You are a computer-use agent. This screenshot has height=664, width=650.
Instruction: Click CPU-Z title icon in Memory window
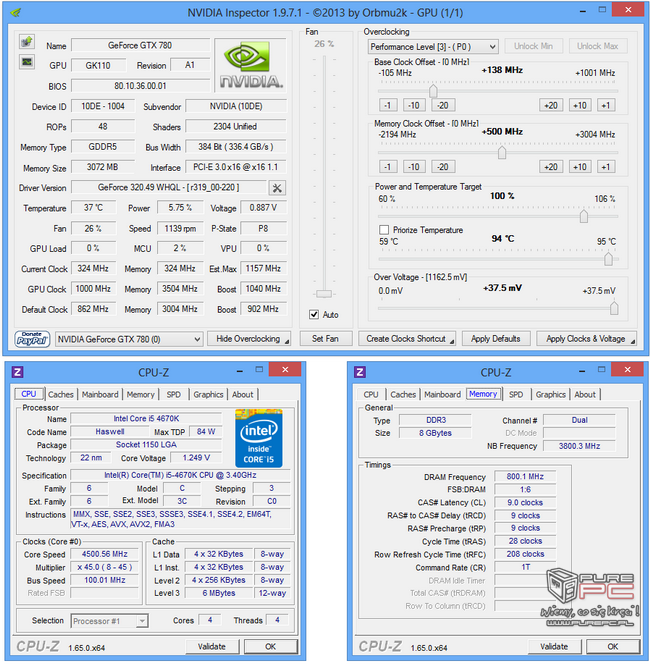point(367,372)
